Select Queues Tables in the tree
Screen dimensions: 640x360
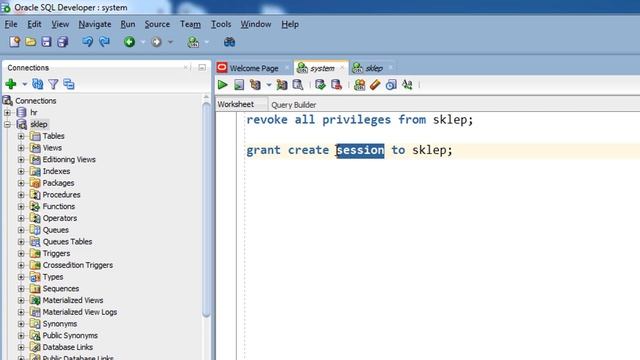67,242
